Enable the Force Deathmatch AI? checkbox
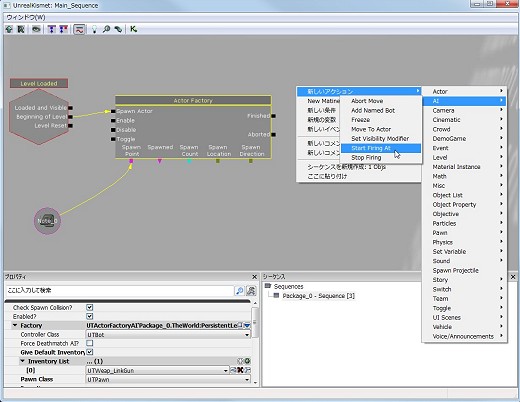 point(89,343)
